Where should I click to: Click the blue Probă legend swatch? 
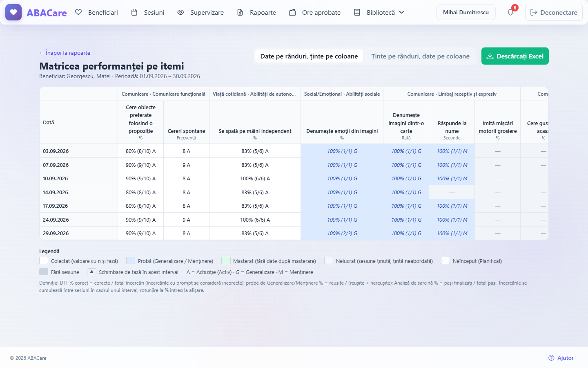(131, 261)
